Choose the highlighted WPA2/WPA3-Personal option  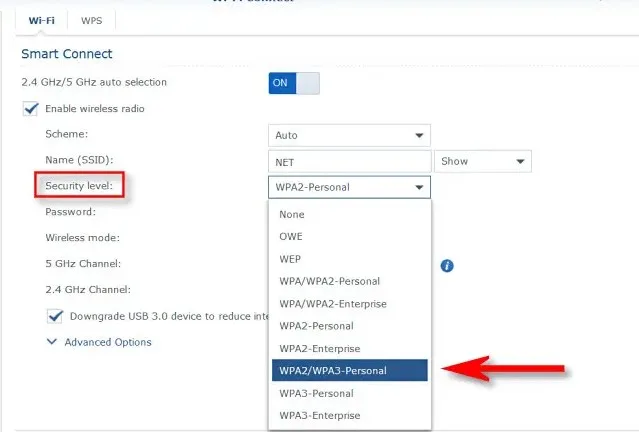tap(332, 371)
